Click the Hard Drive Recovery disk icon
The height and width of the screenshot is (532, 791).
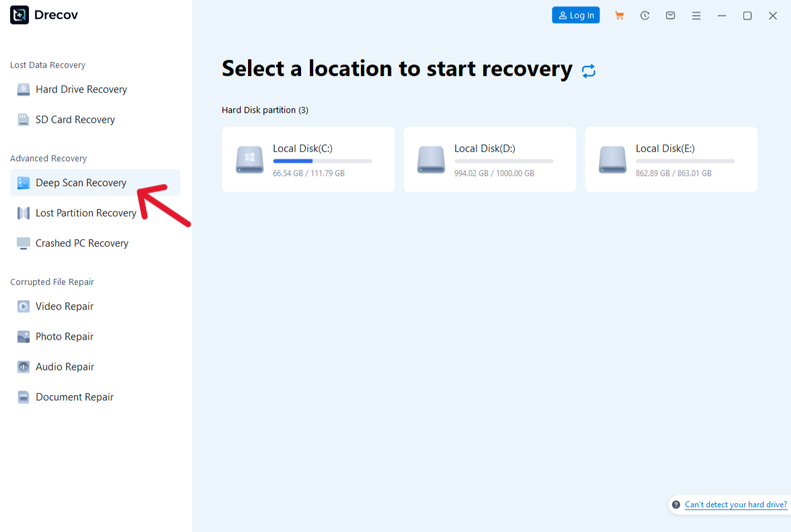coord(23,89)
